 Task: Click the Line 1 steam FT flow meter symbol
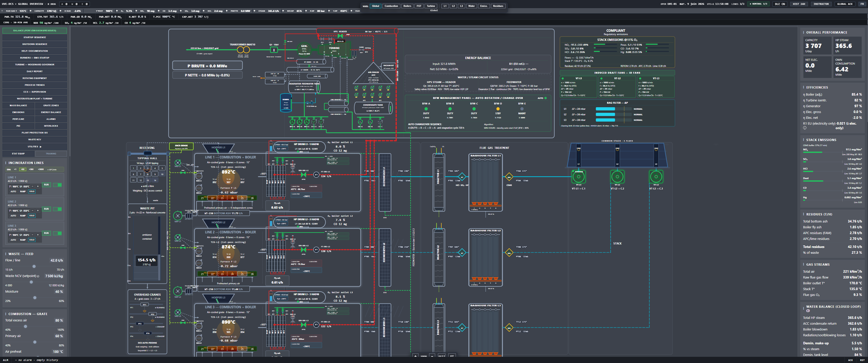click(316, 175)
